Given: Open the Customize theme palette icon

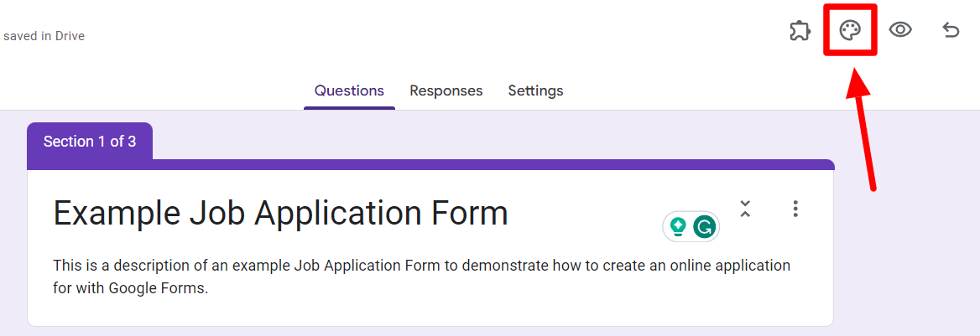Looking at the screenshot, I should pos(850,30).
